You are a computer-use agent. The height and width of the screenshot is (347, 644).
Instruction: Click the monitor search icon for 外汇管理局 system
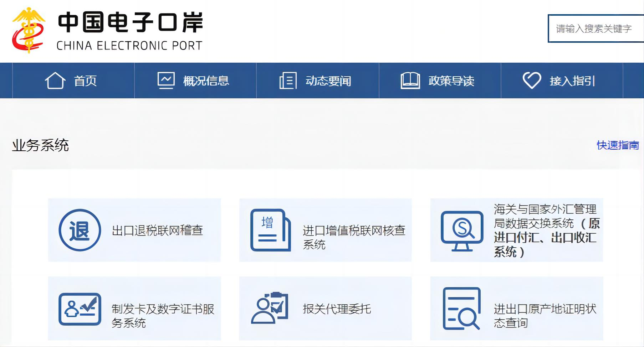tap(462, 231)
